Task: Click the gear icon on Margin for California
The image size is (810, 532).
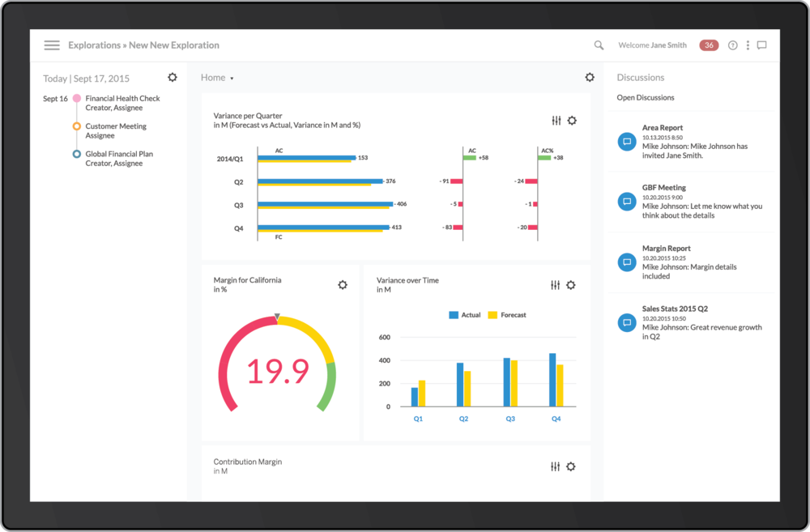Action: coord(343,285)
